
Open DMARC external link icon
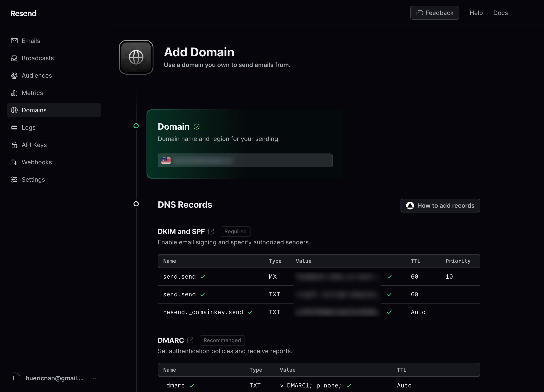point(190,340)
